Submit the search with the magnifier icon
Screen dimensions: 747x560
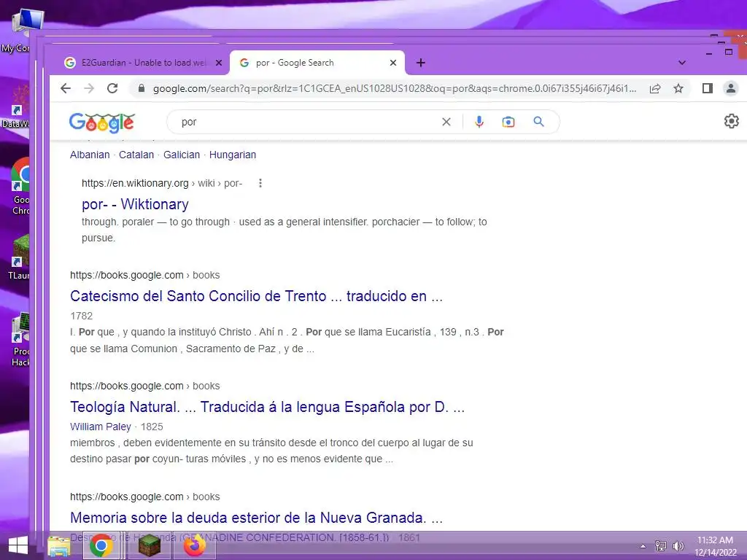pos(539,122)
